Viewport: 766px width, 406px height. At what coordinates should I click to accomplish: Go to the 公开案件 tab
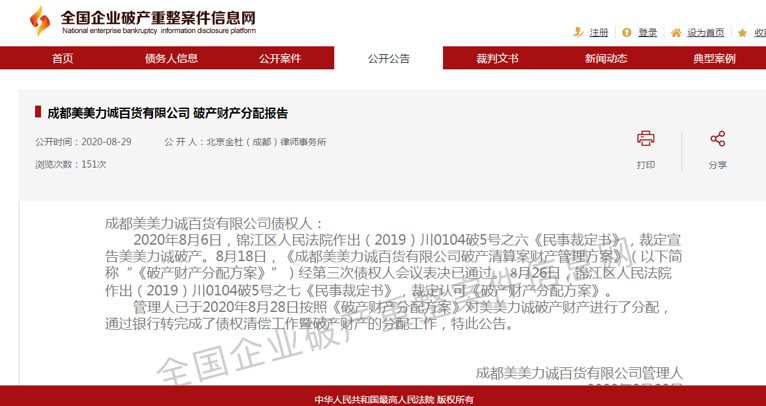point(280,59)
